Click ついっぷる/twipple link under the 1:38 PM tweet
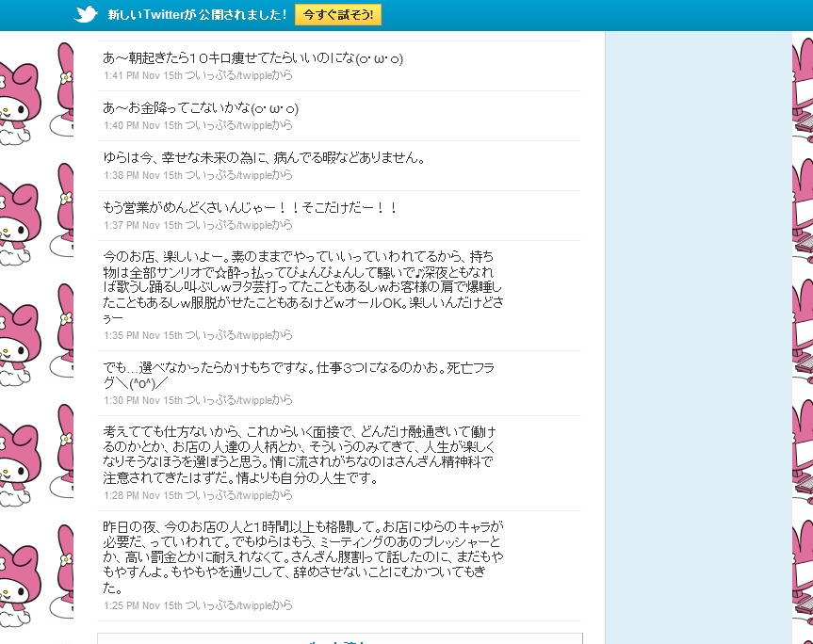Screen dimensions: 813x644 pos(229,176)
